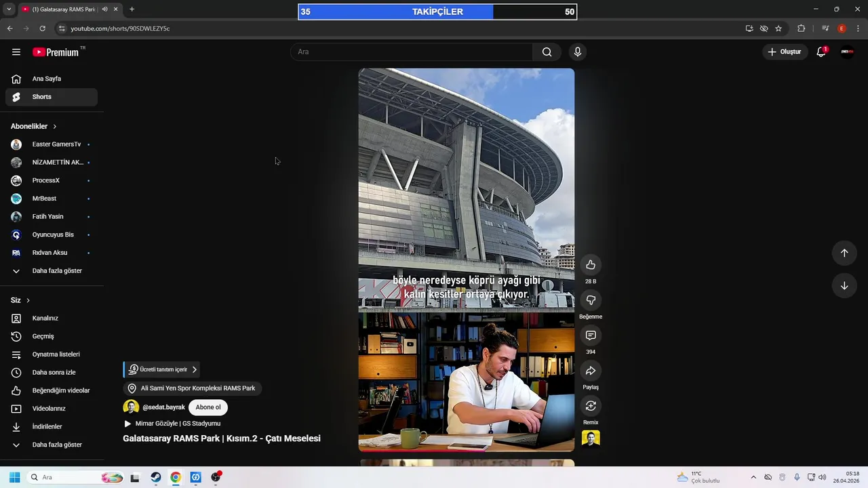Share the Short via Paylaş icon
The width and height of the screenshot is (868, 488).
click(591, 371)
